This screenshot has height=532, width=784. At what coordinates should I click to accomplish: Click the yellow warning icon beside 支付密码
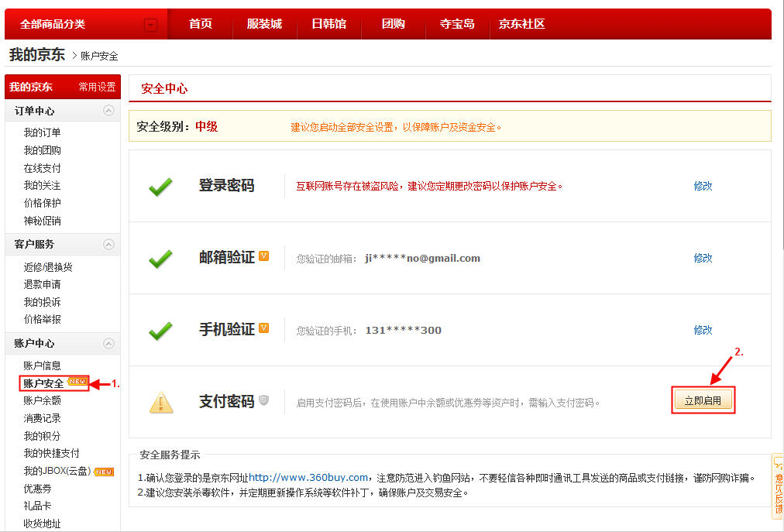[161, 403]
